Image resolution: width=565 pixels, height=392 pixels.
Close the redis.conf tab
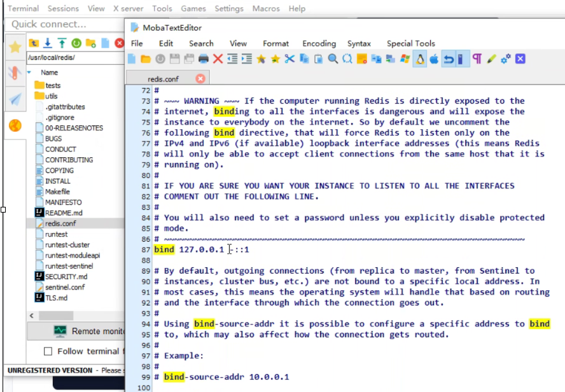click(x=200, y=78)
